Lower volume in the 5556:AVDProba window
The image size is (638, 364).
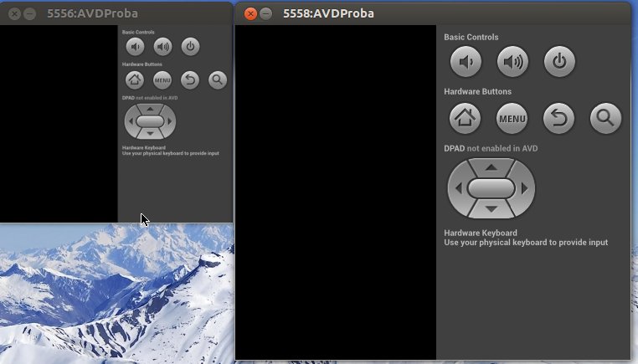(135, 47)
